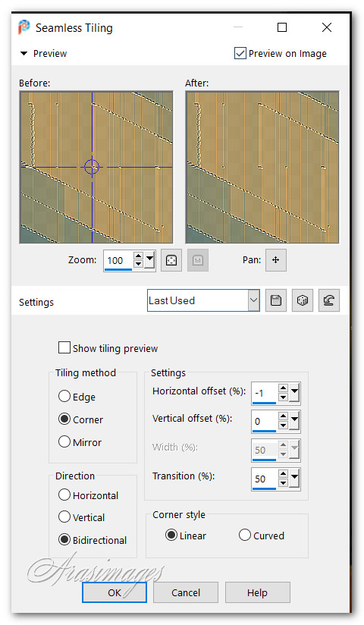This screenshot has height=625, width=364.
Task: Choose the Curved corner style
Action: pyautogui.click(x=245, y=535)
